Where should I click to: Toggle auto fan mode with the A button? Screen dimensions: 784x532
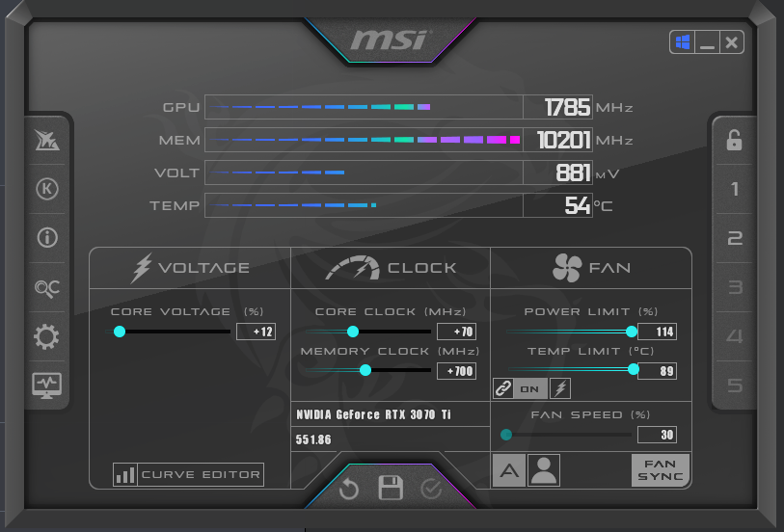509,470
